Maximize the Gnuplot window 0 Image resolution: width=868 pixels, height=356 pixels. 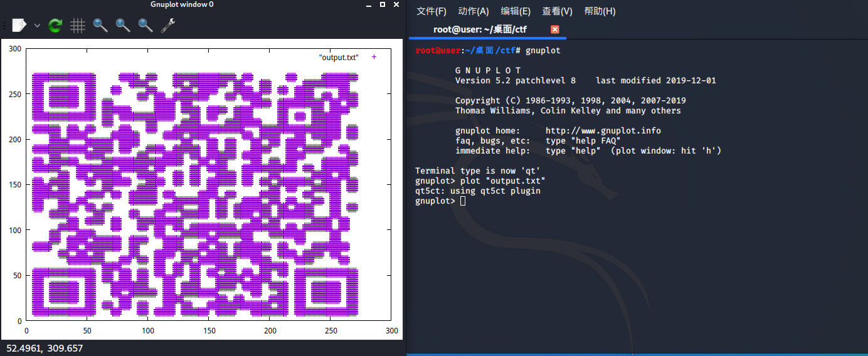coord(383,4)
